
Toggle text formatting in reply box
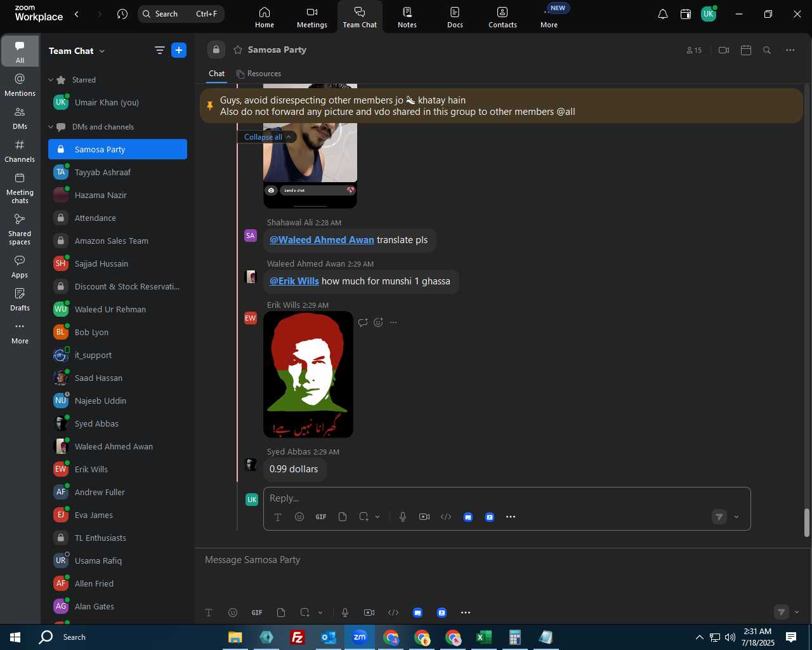[x=278, y=517]
